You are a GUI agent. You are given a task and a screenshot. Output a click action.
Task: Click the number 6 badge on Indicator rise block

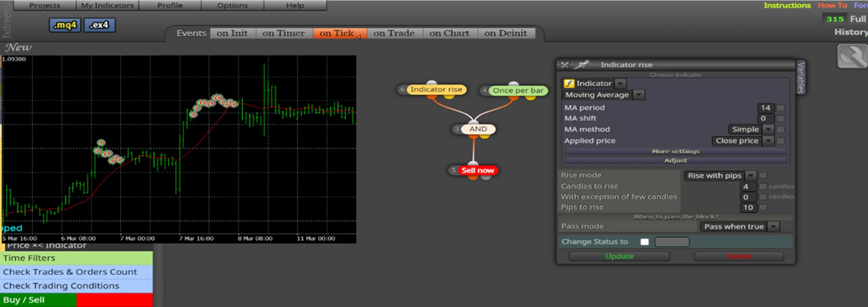coord(402,89)
